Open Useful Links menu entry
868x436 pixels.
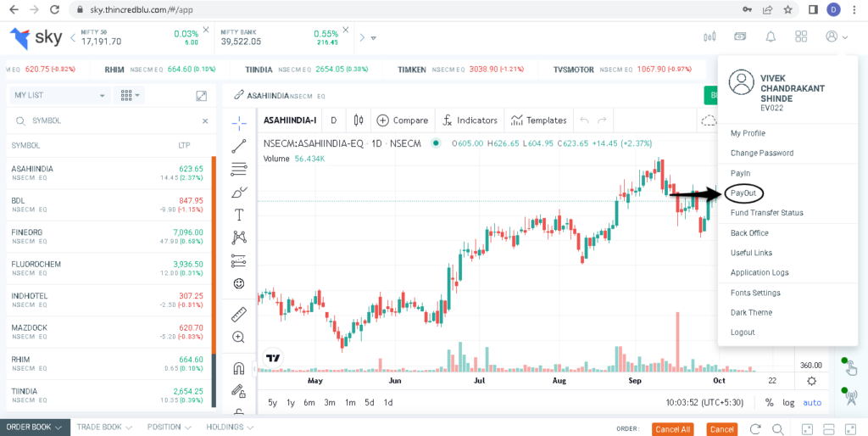point(751,253)
